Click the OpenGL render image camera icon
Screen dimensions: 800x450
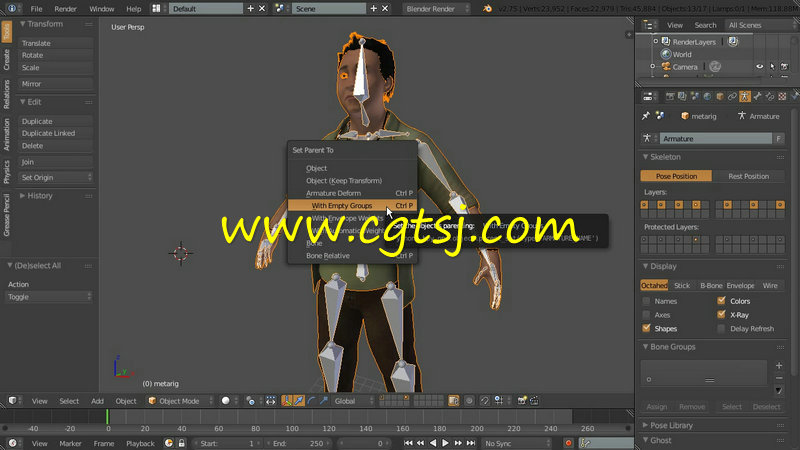(x=521, y=401)
